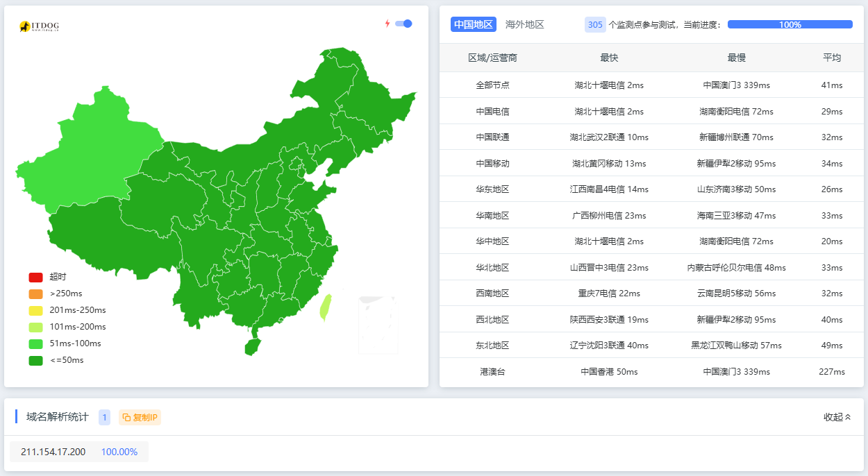Click the red lightning bolt icon
The height and width of the screenshot is (476, 868).
point(387,24)
